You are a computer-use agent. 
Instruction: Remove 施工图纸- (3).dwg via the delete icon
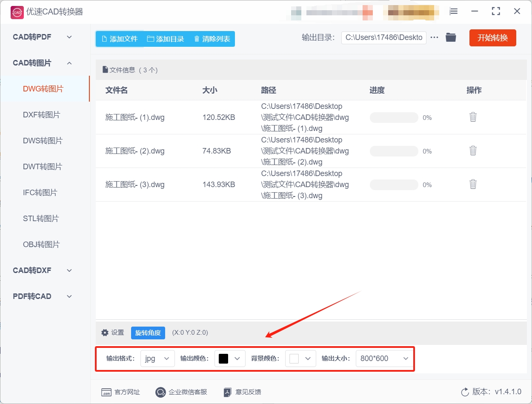coord(473,184)
